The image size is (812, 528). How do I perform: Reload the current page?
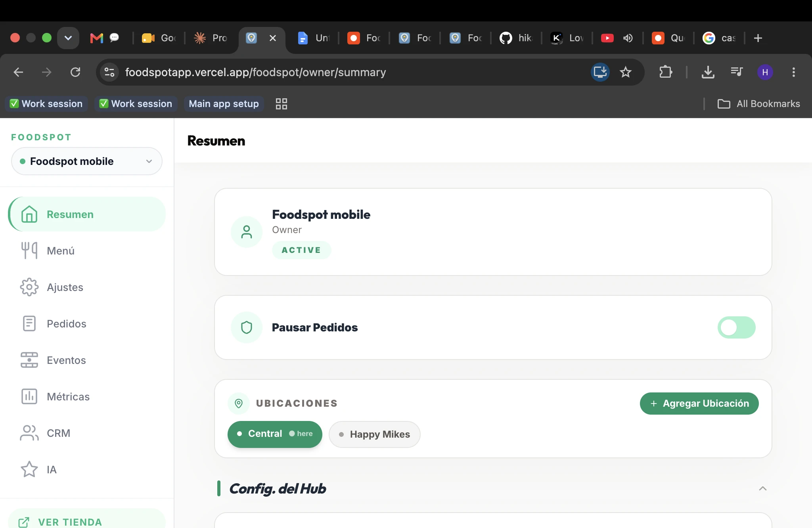tap(75, 72)
